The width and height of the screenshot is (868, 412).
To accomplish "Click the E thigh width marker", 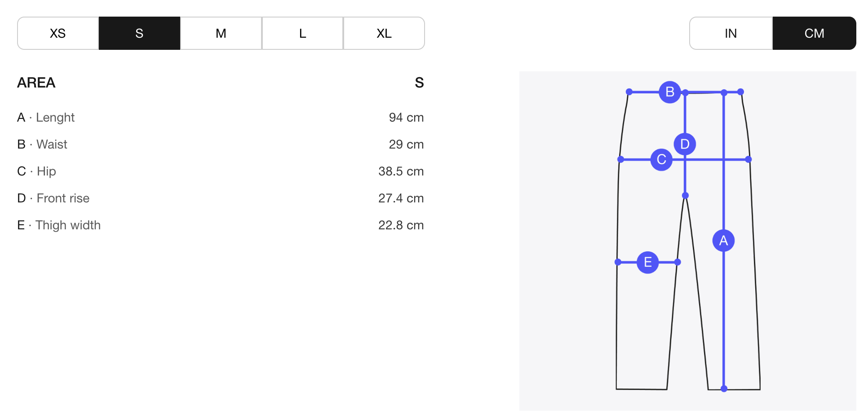I will [x=647, y=262].
